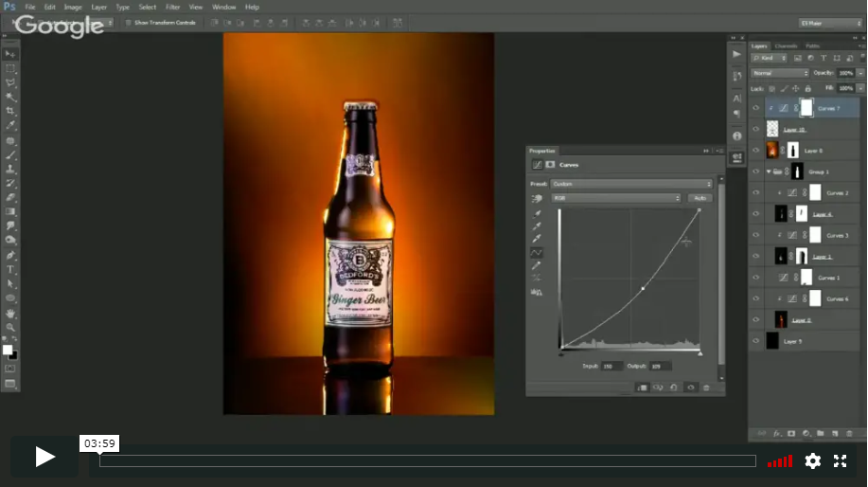Screen dimensions: 868x487
Task: Select the Zoom tool
Action: coord(10,327)
